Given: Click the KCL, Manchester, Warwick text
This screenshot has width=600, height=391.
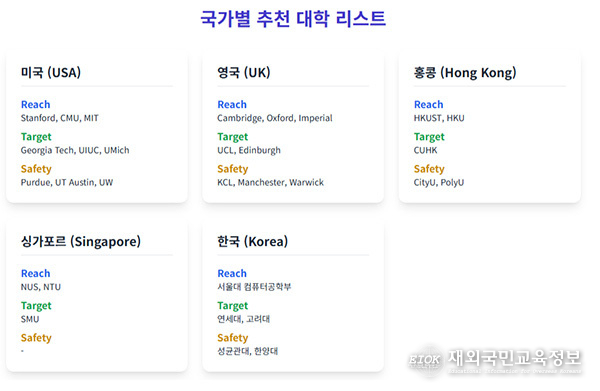Looking at the screenshot, I should (271, 182).
